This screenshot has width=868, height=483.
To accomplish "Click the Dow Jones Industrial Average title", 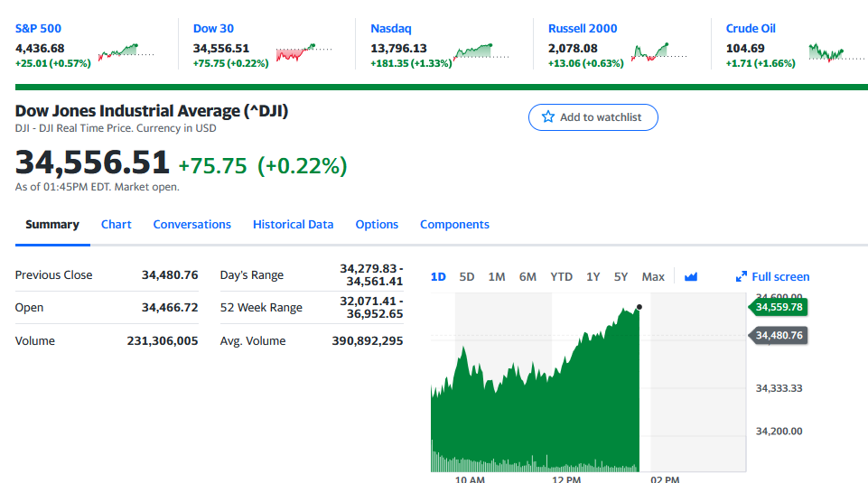I will (x=152, y=111).
